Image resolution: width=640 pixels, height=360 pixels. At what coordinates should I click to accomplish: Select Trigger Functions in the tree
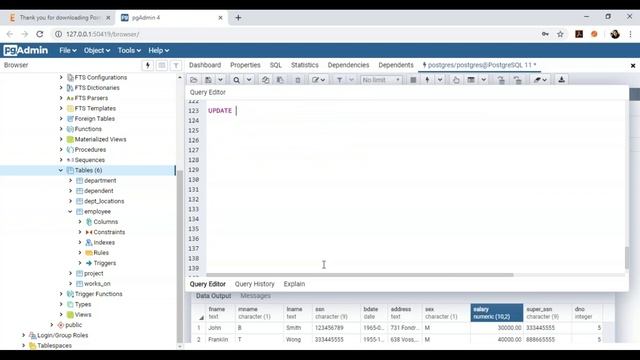(98, 294)
